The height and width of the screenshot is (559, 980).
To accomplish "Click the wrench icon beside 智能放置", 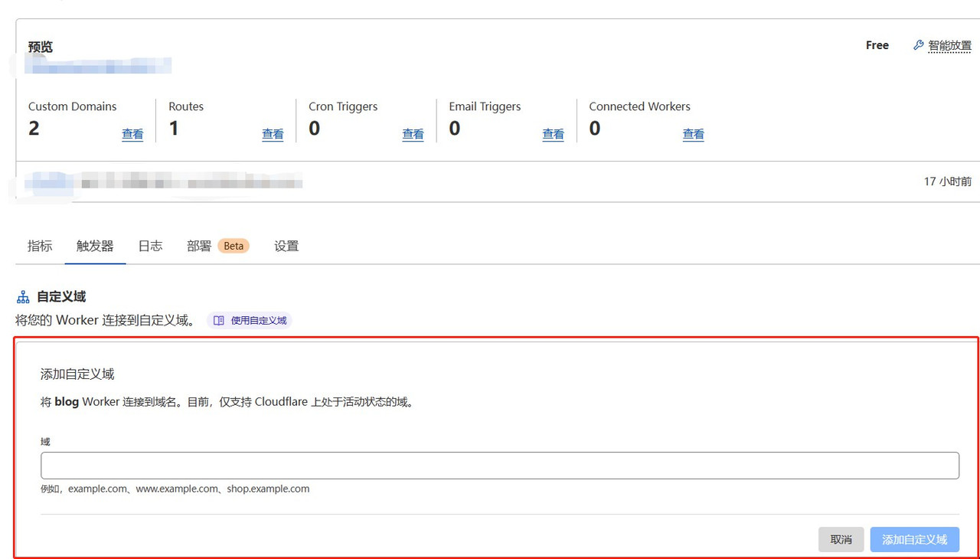I will [x=919, y=45].
